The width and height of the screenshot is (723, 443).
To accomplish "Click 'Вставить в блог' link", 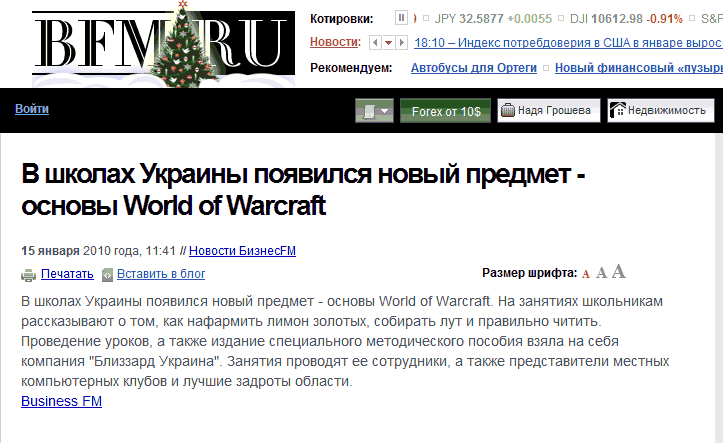I will point(161,274).
